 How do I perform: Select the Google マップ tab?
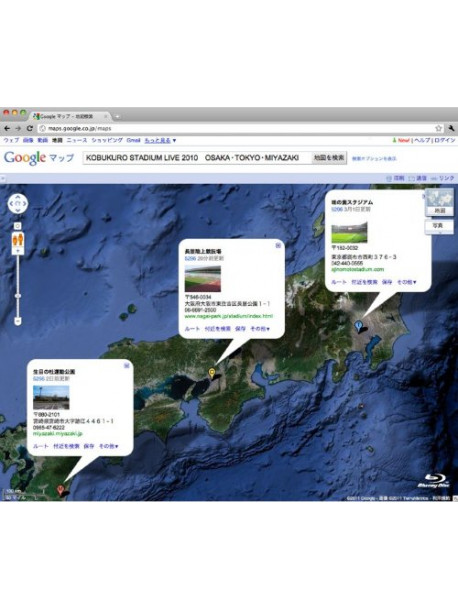coord(68,116)
